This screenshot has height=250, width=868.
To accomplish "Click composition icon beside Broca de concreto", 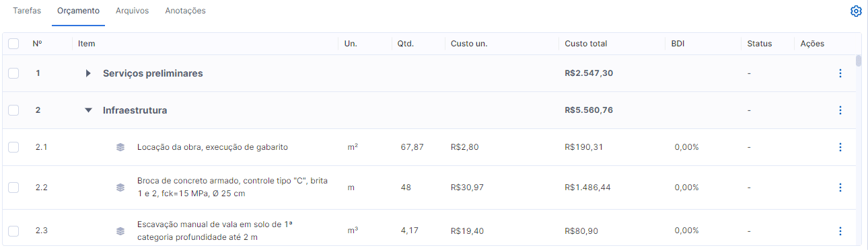I will (x=120, y=187).
